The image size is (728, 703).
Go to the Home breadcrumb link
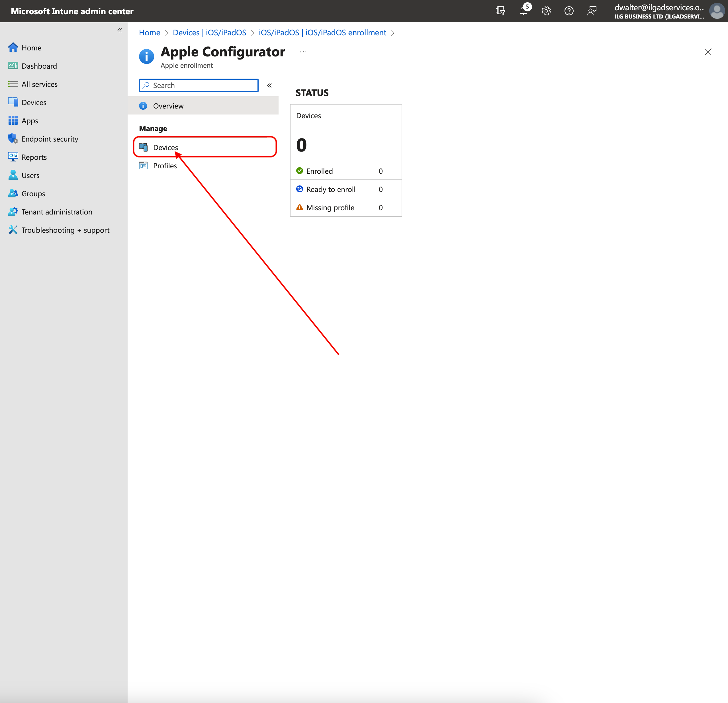(x=149, y=33)
